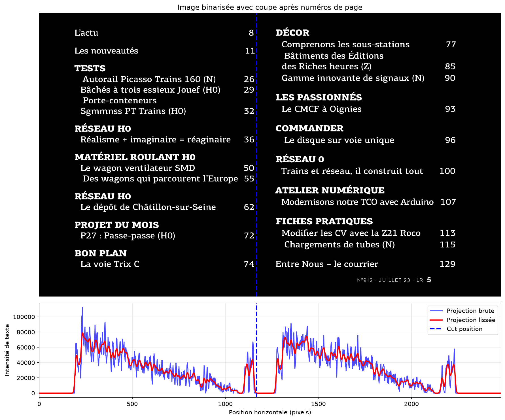Click page number 62 beside Le dépôt
This screenshot has height=420, width=505.
click(x=249, y=207)
